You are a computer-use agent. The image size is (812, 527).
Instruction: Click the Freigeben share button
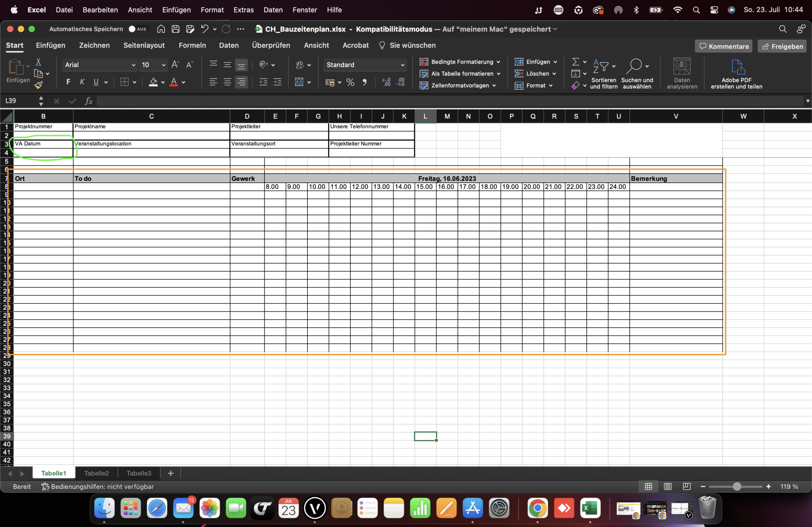point(782,46)
